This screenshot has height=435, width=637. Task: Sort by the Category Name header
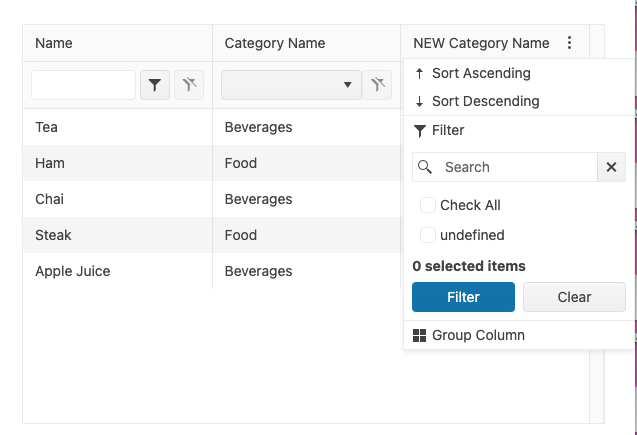[x=275, y=43]
